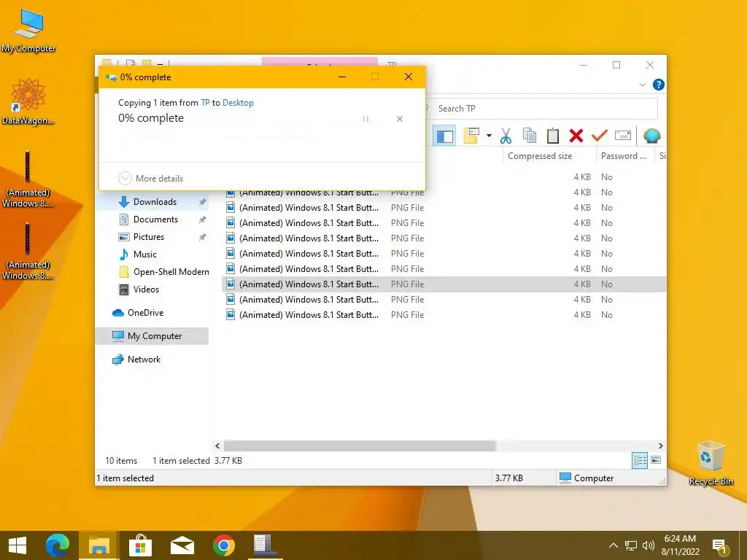Cancel the copy with the small X
This screenshot has width=747, height=560.
click(x=400, y=119)
